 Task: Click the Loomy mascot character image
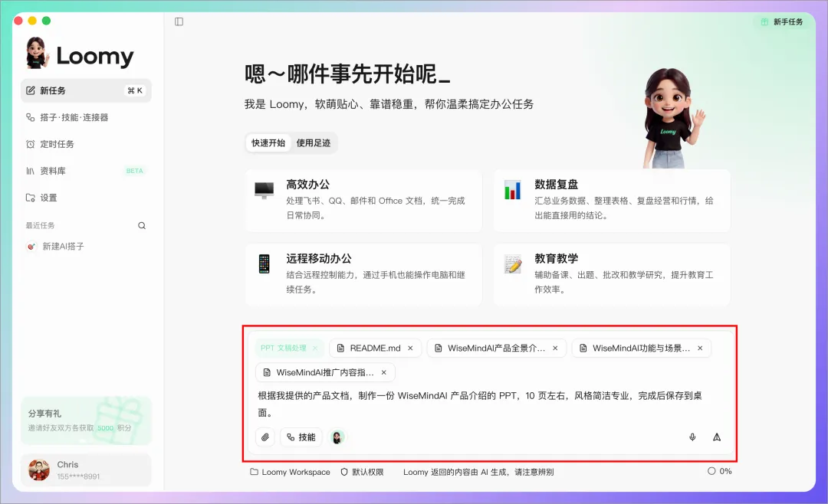click(673, 118)
